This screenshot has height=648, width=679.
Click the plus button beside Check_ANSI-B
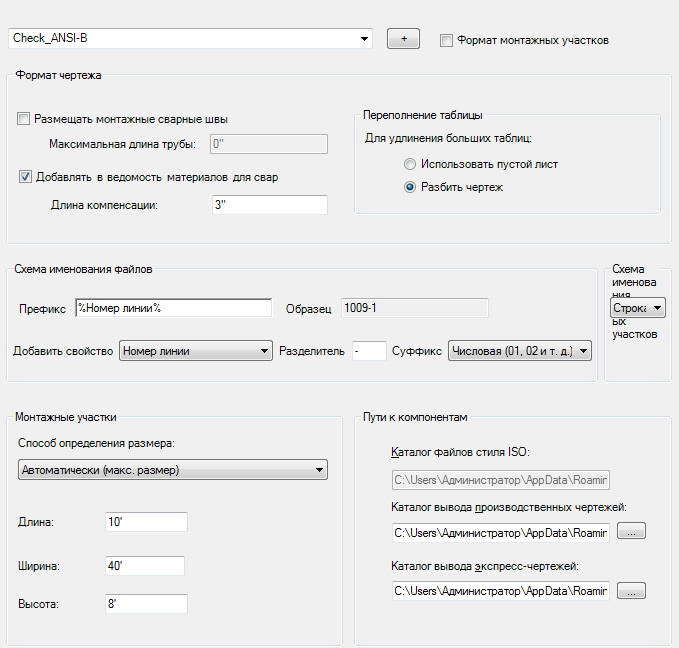(404, 39)
